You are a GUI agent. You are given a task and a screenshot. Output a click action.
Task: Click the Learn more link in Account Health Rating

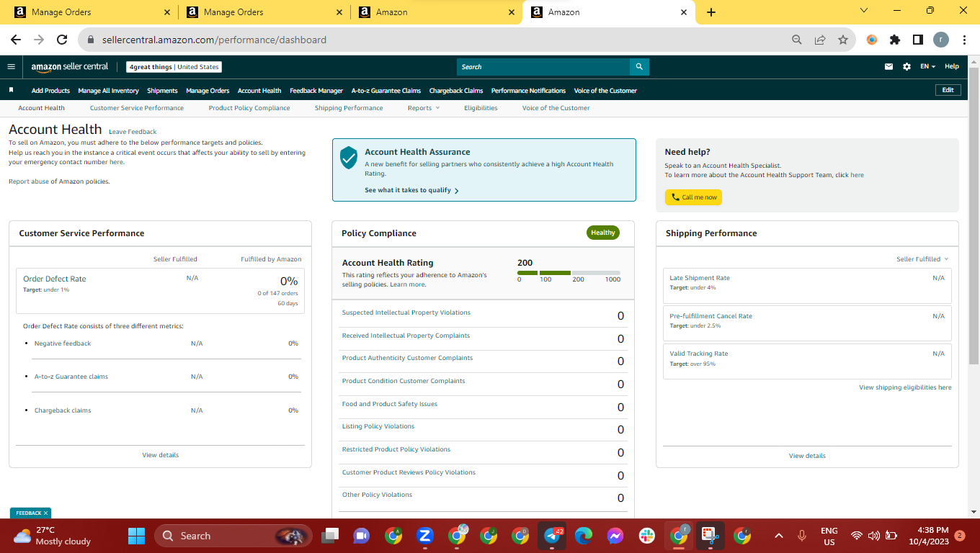pyautogui.click(x=407, y=284)
